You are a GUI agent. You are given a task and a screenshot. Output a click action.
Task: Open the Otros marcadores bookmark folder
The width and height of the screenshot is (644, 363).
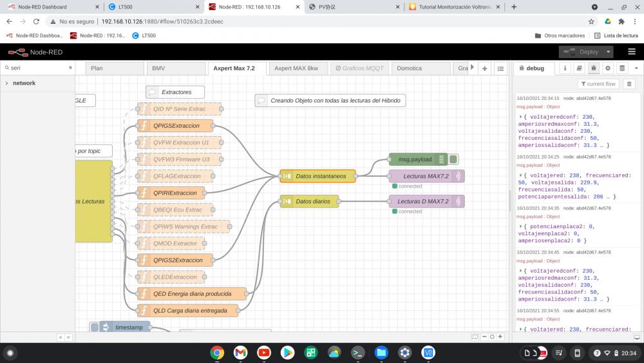tap(560, 35)
